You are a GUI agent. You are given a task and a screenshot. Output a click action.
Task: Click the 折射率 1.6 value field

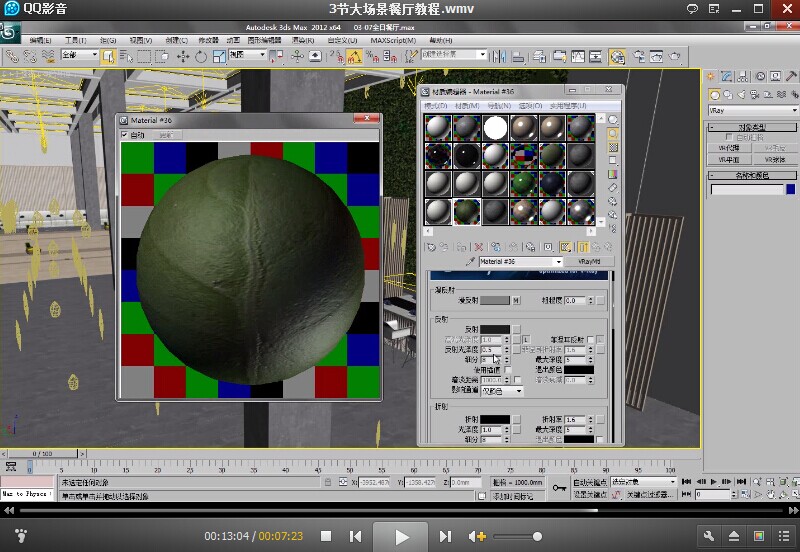click(575, 419)
